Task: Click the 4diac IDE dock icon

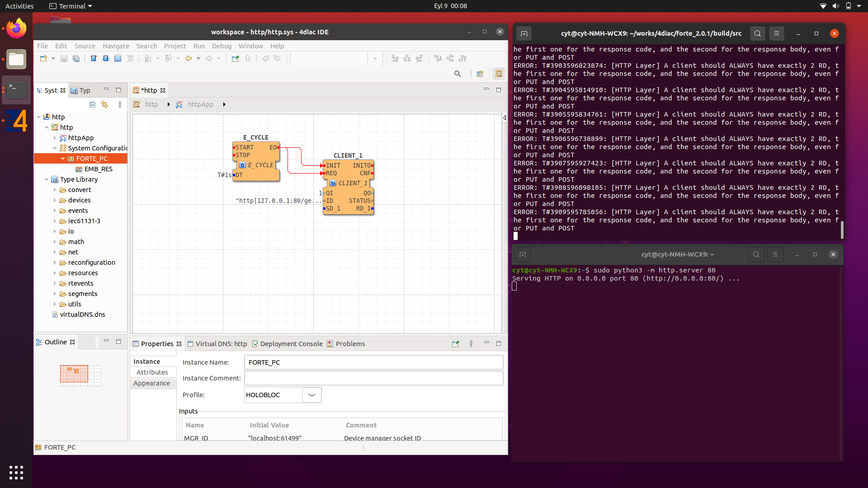Action: (x=16, y=121)
